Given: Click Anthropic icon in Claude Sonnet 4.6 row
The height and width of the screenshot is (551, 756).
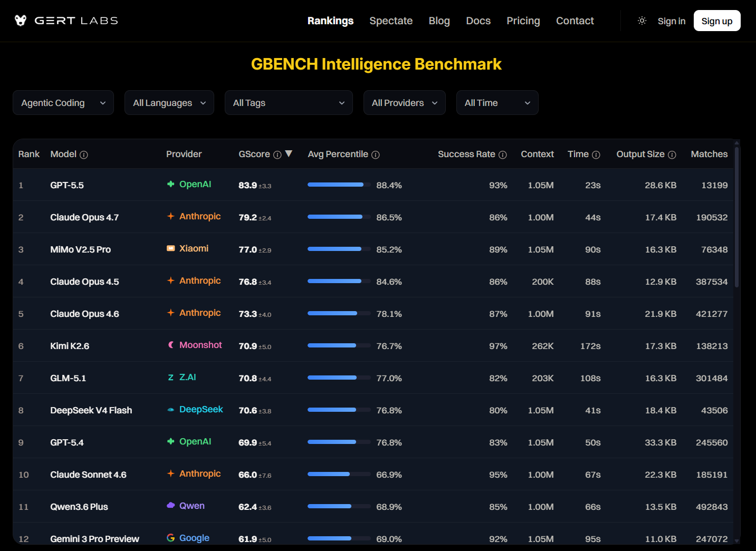Looking at the screenshot, I should tap(171, 473).
